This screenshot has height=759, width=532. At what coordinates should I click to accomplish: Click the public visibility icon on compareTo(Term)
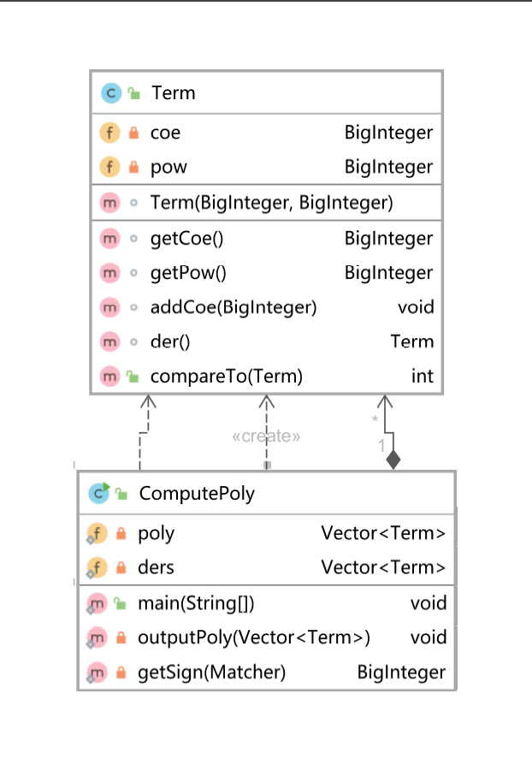(x=133, y=376)
